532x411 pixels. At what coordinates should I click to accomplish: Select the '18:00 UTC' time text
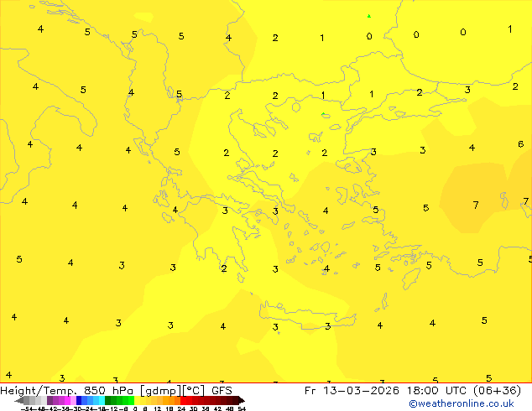click(437, 391)
